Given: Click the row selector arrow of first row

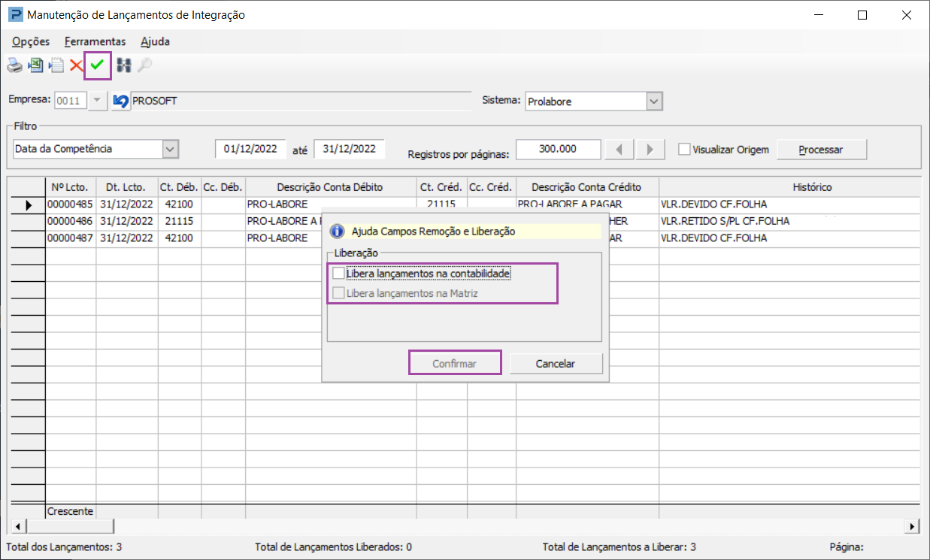Looking at the screenshot, I should (29, 204).
